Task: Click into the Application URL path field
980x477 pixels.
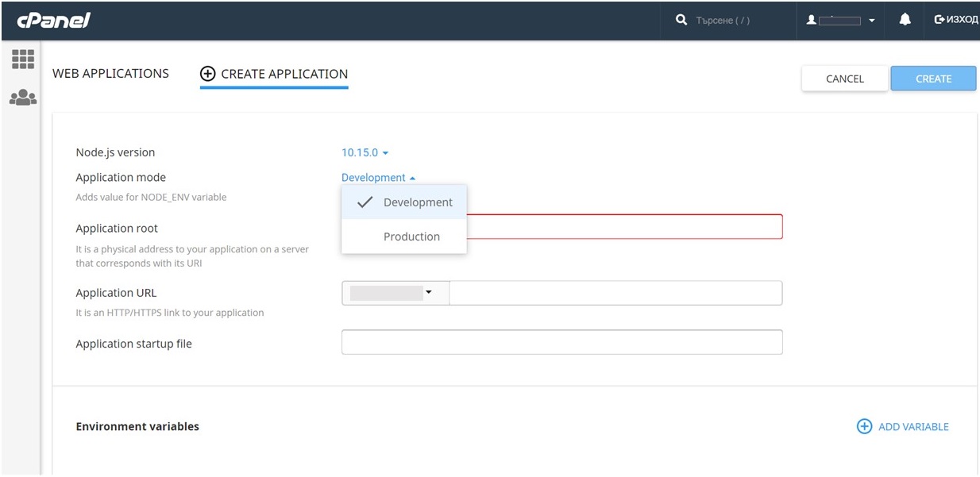Action: (x=615, y=293)
